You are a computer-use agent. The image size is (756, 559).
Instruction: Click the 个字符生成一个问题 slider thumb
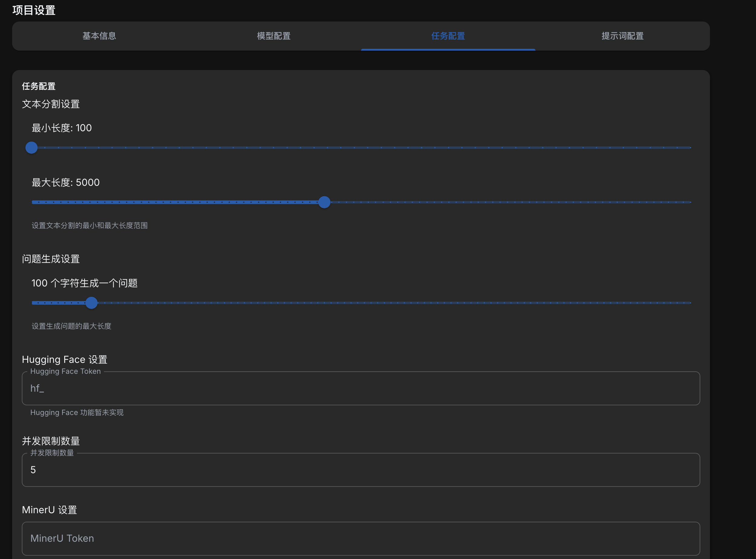point(91,303)
